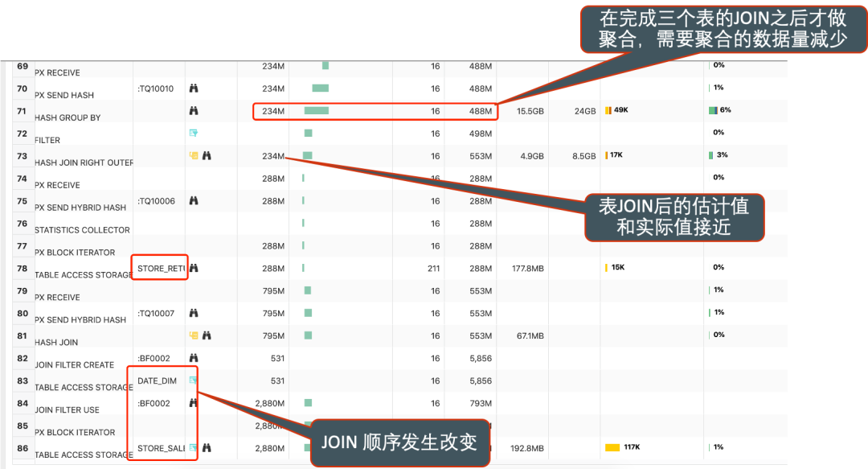
Task: Click teal predicate icon beside STORE_SALE
Action: (x=193, y=448)
